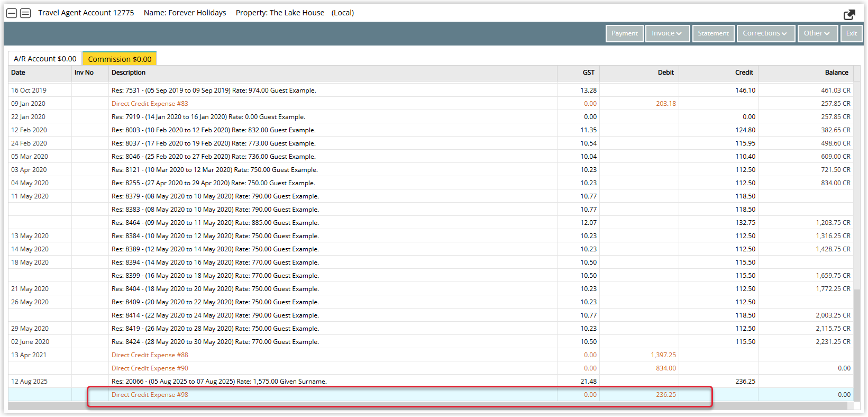Expand the Corrections dropdown menu
This screenshot has width=868, height=417.
tap(765, 33)
